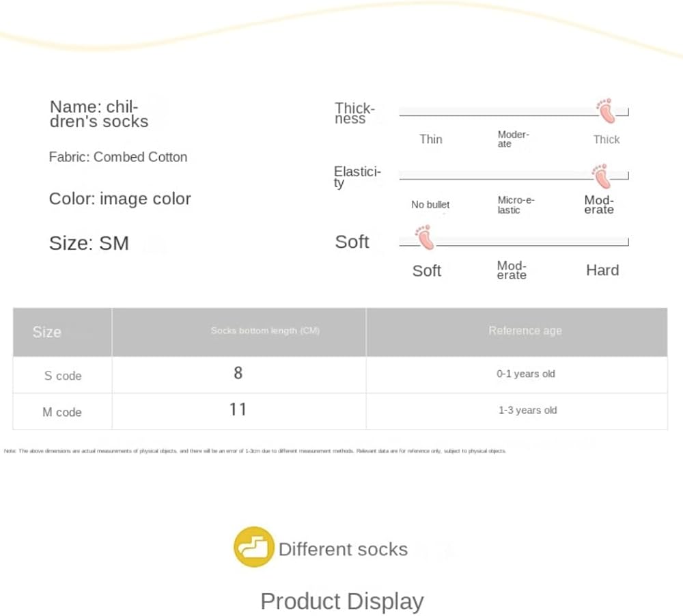This screenshot has height=616, width=683.
Task: Click the 'Socks bottom length (CM)' header
Action: tap(265, 331)
